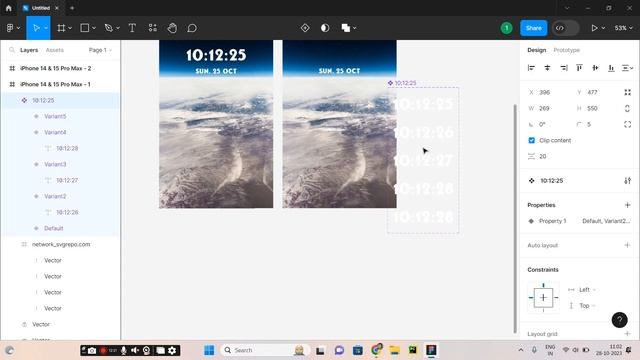
Task: Align selection to the right
Action: [x=564, y=68]
